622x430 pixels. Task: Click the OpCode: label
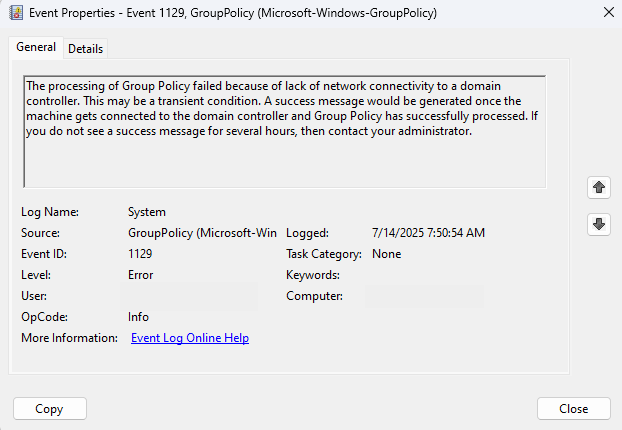click(44, 317)
